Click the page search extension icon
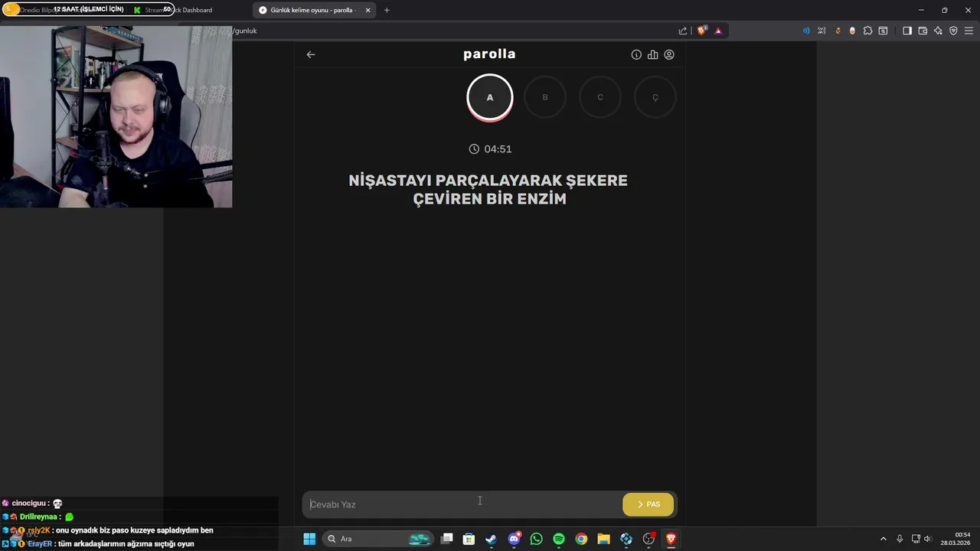This screenshot has height=551, width=980. 883,31
